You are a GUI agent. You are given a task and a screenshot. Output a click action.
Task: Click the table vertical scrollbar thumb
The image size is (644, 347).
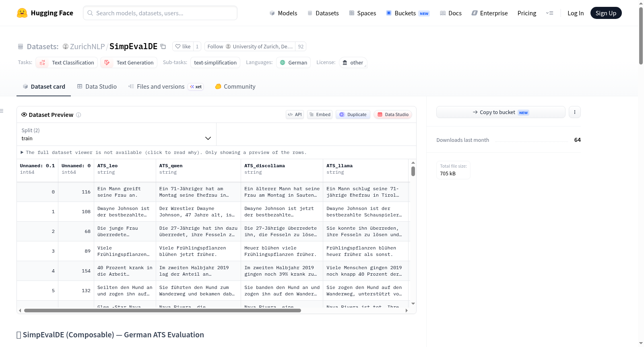point(413,171)
